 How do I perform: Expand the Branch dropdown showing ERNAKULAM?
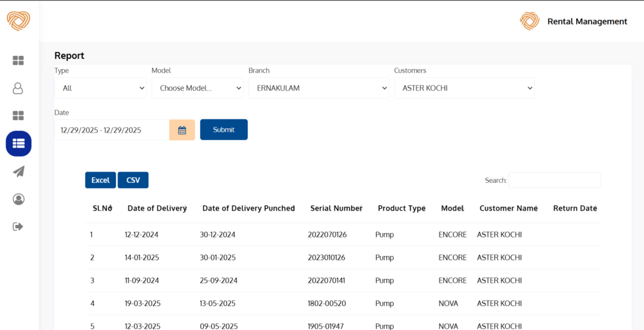[318, 88]
